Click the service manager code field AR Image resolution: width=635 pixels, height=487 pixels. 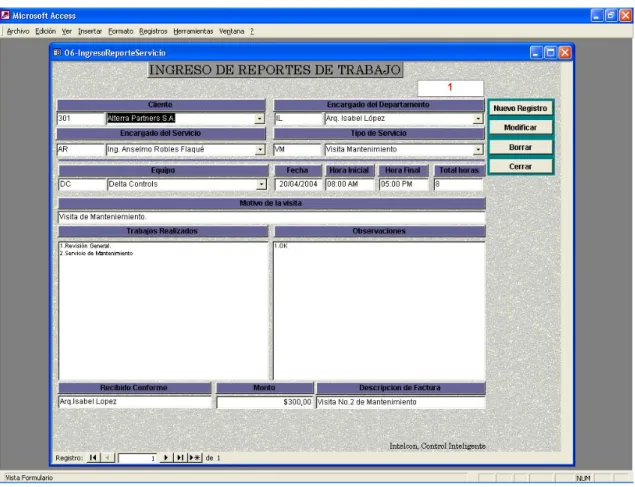[81, 149]
